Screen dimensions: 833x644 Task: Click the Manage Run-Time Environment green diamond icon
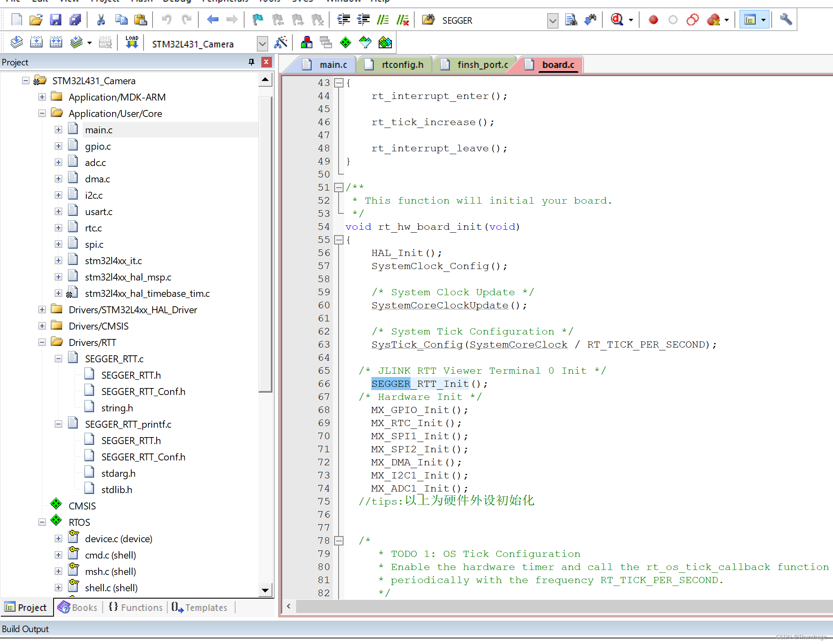[x=346, y=42]
